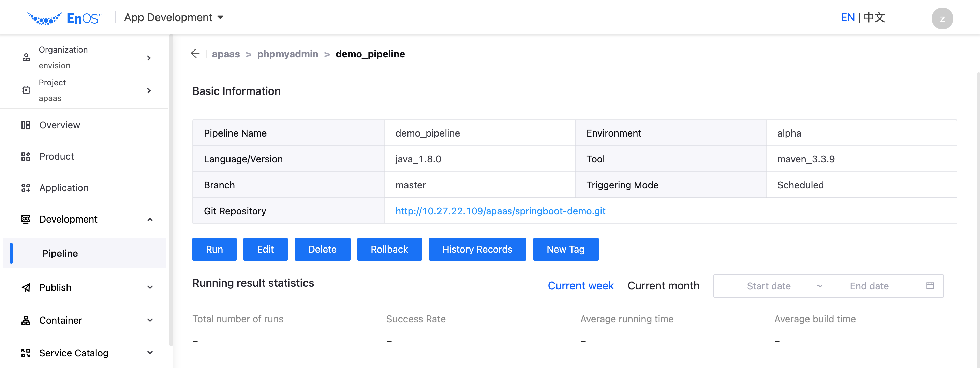This screenshot has width=980, height=368.
Task: Click the Organization icon in sidebar
Action: coord(26,58)
